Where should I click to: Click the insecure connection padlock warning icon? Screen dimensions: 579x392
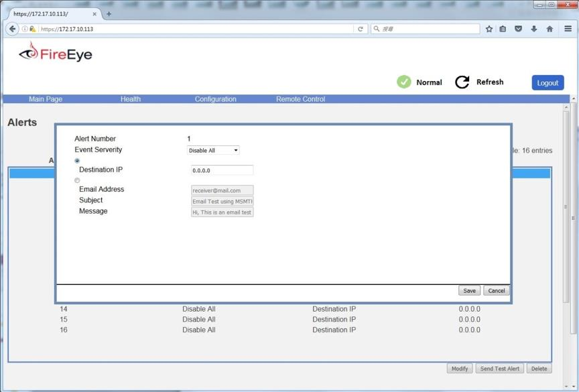pos(32,29)
